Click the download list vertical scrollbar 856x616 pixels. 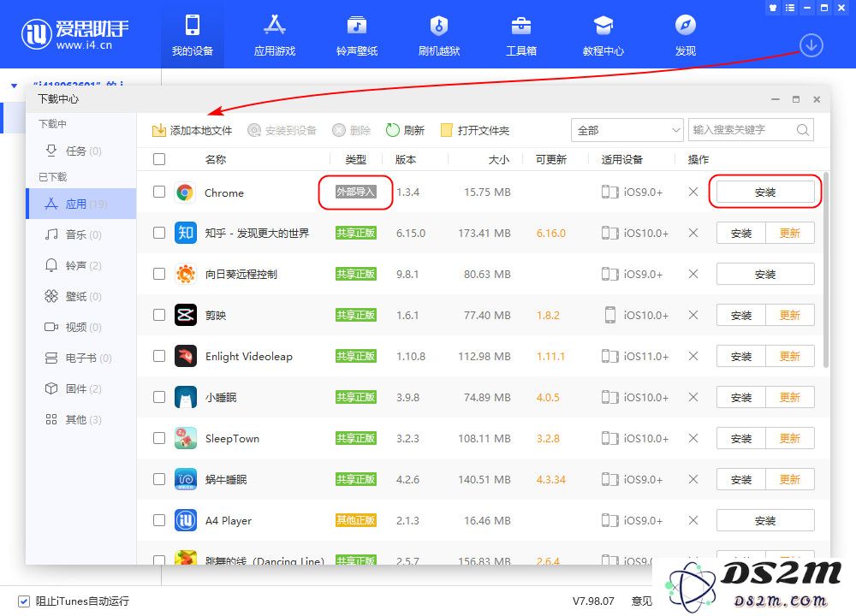click(825, 270)
